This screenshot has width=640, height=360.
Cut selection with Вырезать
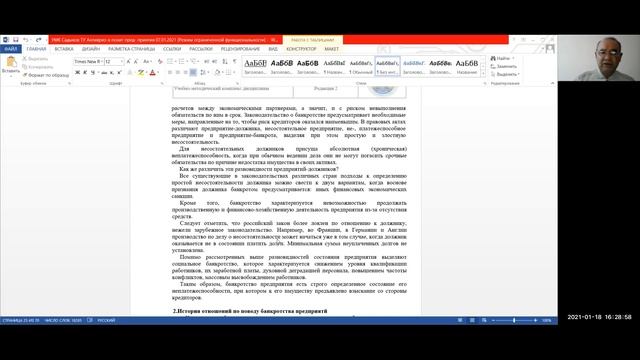(x=35, y=59)
